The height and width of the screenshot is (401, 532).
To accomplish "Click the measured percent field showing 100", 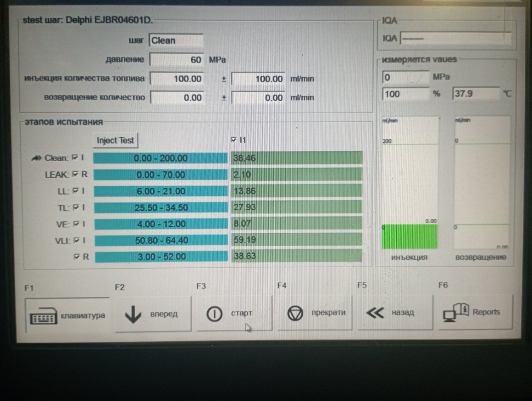I will pyautogui.click(x=406, y=94).
